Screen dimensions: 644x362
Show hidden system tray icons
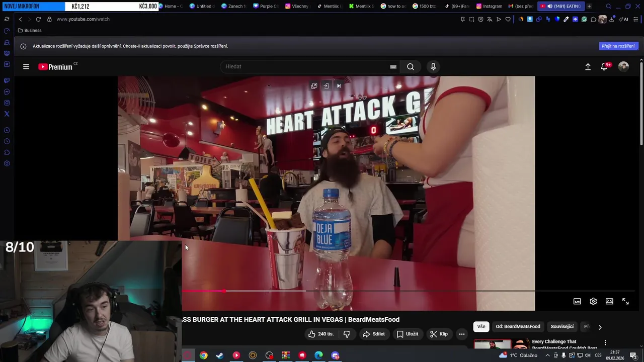pos(548,355)
